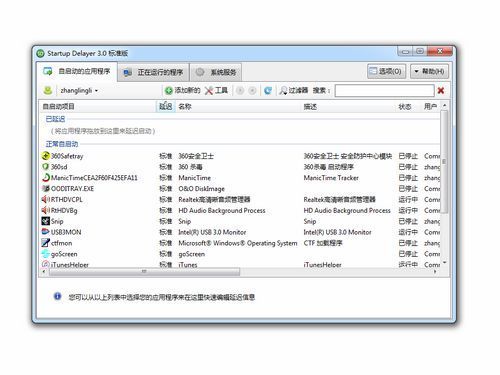Click the CTF 加载程序 description
Screen dimensions: 500x375
point(323,243)
